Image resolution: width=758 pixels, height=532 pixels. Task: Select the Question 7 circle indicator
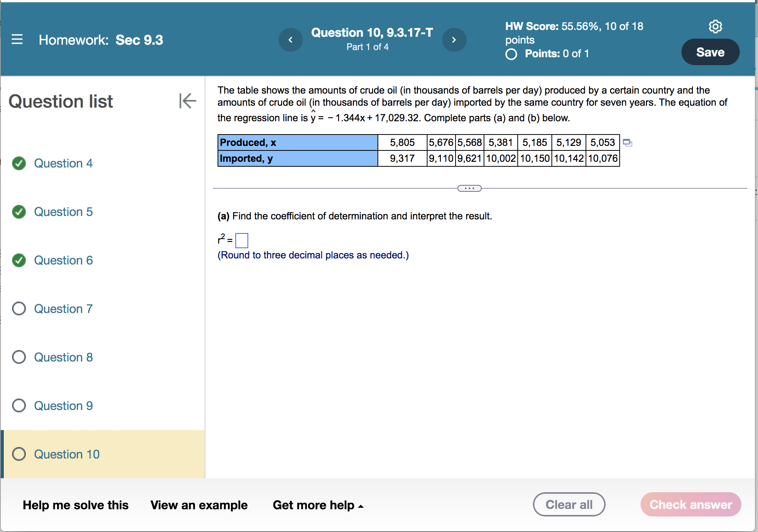pos(19,309)
